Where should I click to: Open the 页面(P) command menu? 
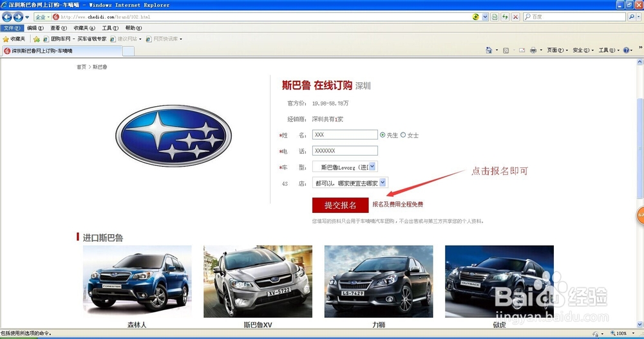(x=558, y=50)
